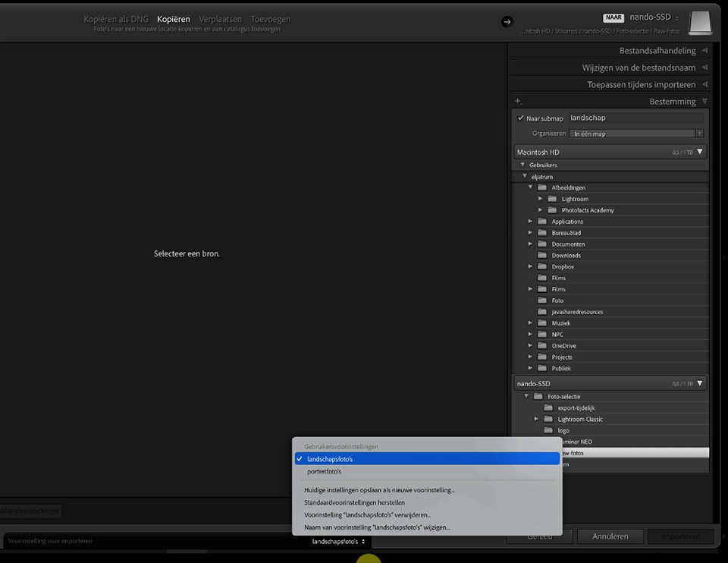This screenshot has width=728, height=563.
Task: Expand the Applications folder arrow
Action: click(530, 221)
